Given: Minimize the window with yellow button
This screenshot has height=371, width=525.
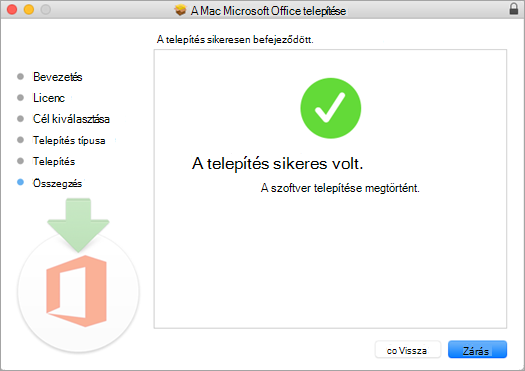Looking at the screenshot, I should pyautogui.click(x=29, y=9).
